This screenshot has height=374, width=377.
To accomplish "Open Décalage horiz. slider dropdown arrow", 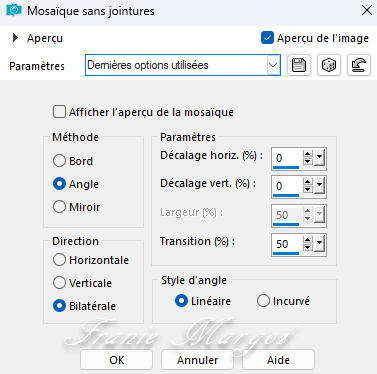I will click(x=320, y=158).
